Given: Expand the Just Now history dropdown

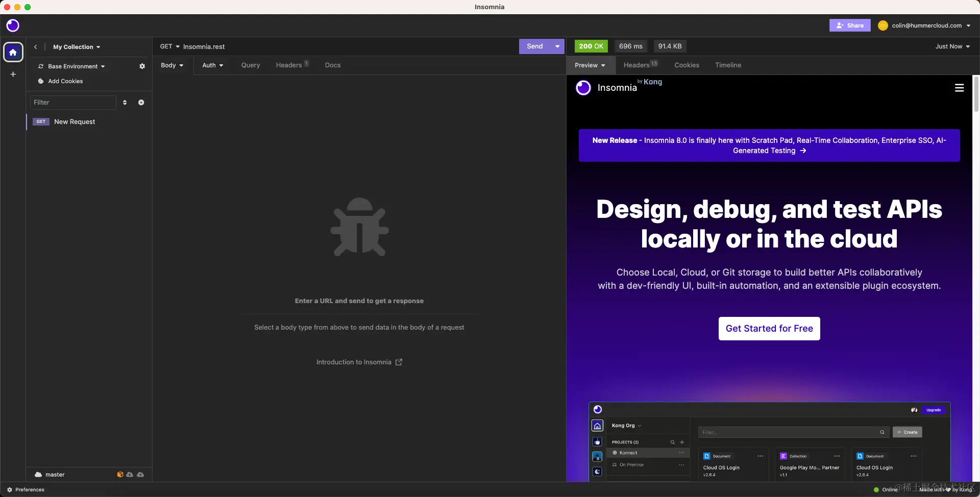Looking at the screenshot, I should pyautogui.click(x=952, y=46).
